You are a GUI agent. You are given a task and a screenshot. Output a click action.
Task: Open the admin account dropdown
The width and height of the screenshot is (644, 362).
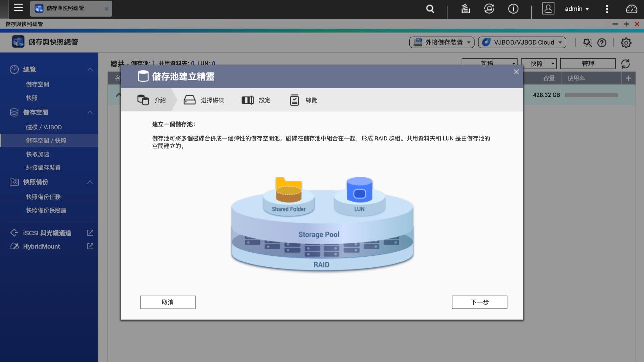coord(577,9)
